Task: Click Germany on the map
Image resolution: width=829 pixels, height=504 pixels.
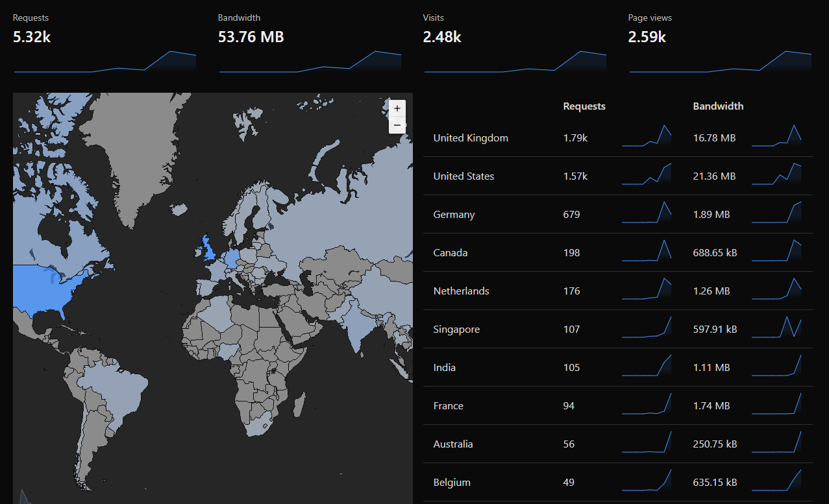Action: tap(232, 258)
